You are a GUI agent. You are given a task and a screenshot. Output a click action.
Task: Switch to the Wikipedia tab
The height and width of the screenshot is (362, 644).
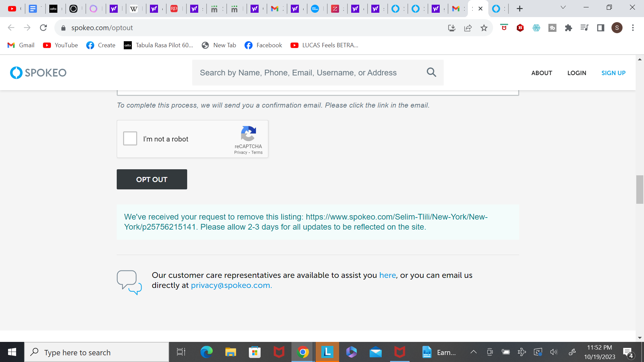(x=134, y=9)
